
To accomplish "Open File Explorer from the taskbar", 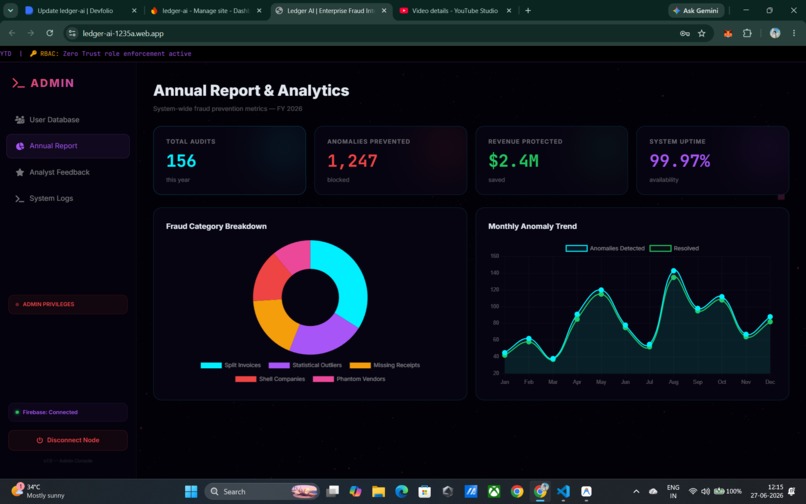I will pyautogui.click(x=378, y=492).
